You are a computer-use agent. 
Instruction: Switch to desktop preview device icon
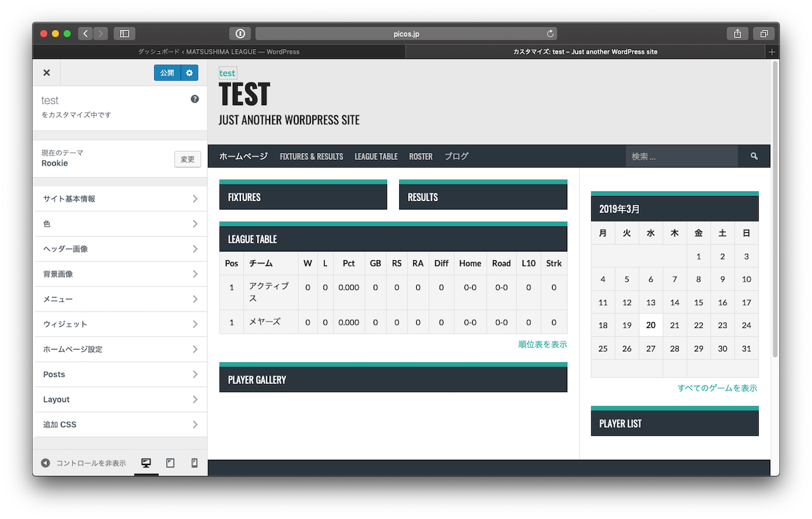[x=146, y=463]
